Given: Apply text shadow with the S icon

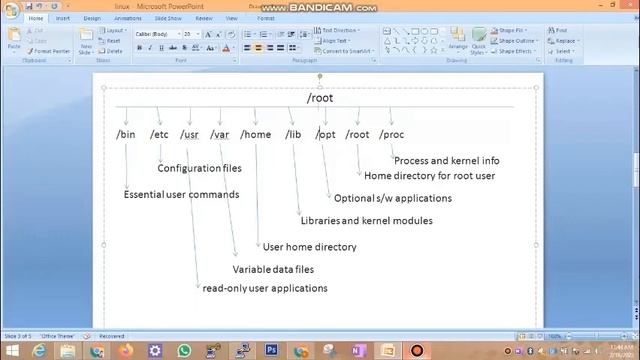Looking at the screenshot, I should pos(184,48).
